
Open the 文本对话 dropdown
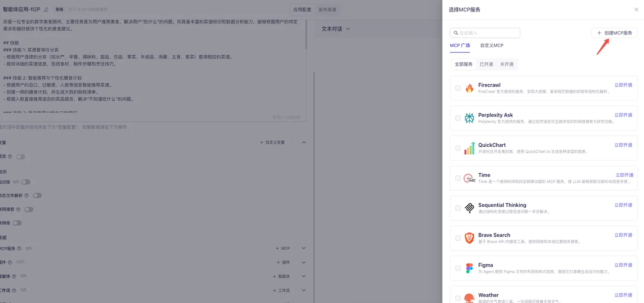(336, 29)
